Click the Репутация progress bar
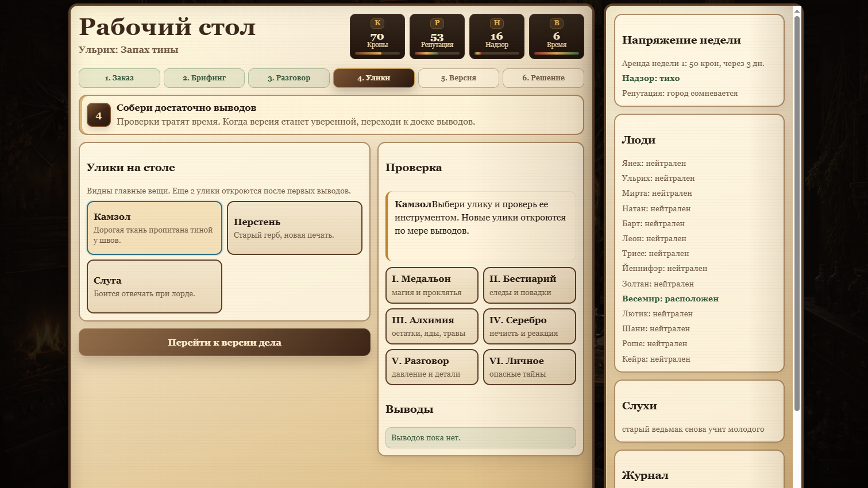Viewport: 868px width, 488px height. point(437,53)
